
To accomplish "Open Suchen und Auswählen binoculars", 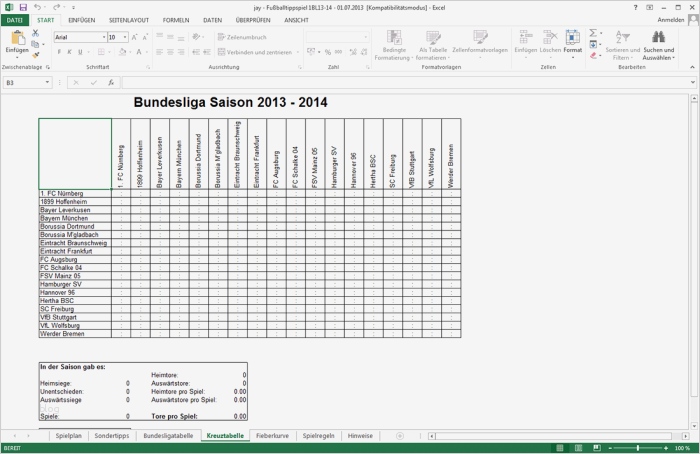I will [x=658, y=45].
